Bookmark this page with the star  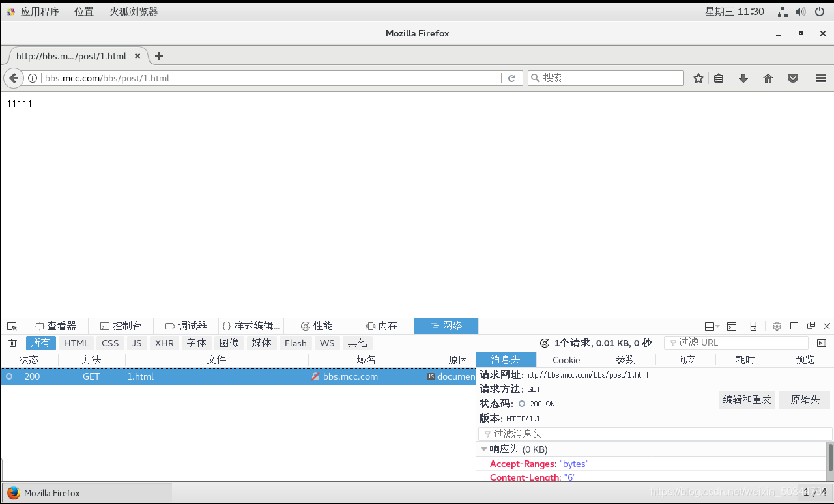[698, 78]
